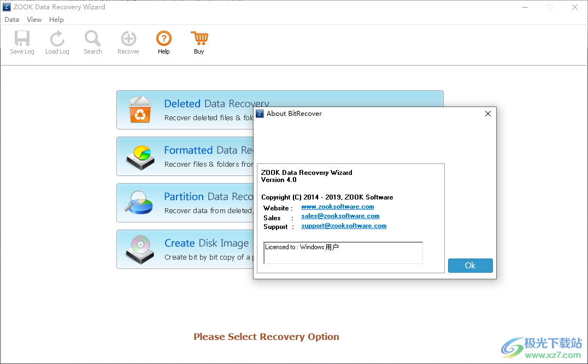Click inside the Licensed to text box
This screenshot has height=364, width=588.
tap(343, 252)
